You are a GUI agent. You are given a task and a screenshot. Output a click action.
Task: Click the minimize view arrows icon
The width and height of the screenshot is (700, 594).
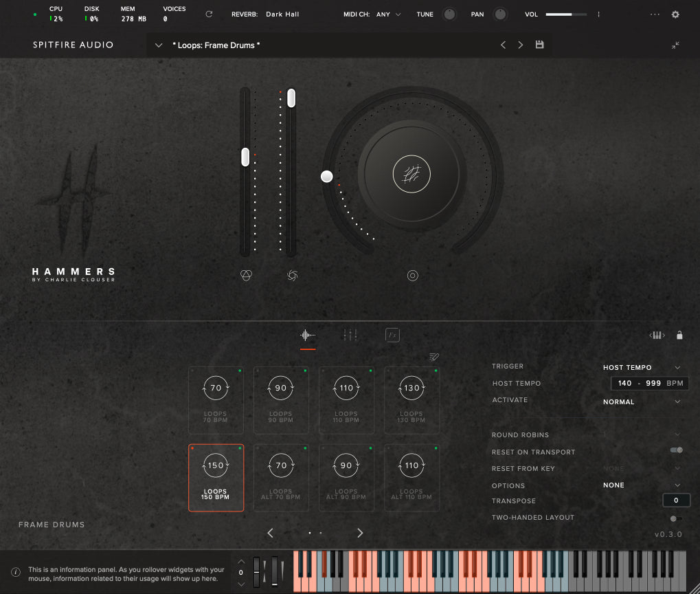pos(675,45)
